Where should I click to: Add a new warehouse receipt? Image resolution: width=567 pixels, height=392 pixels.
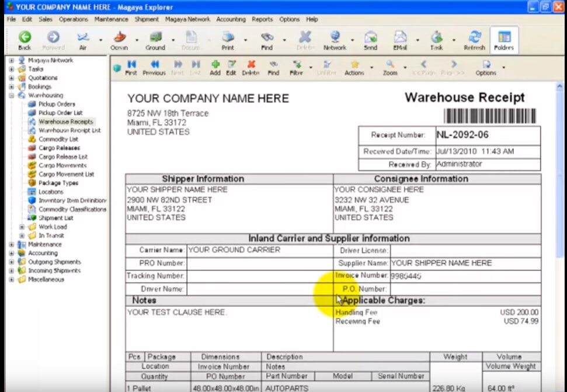pyautogui.click(x=215, y=67)
